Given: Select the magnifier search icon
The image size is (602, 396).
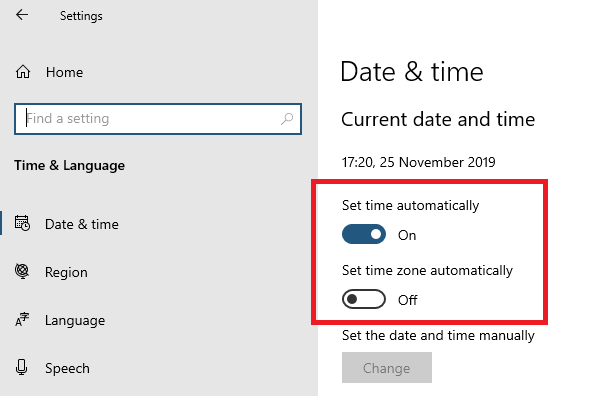Looking at the screenshot, I should [x=287, y=119].
